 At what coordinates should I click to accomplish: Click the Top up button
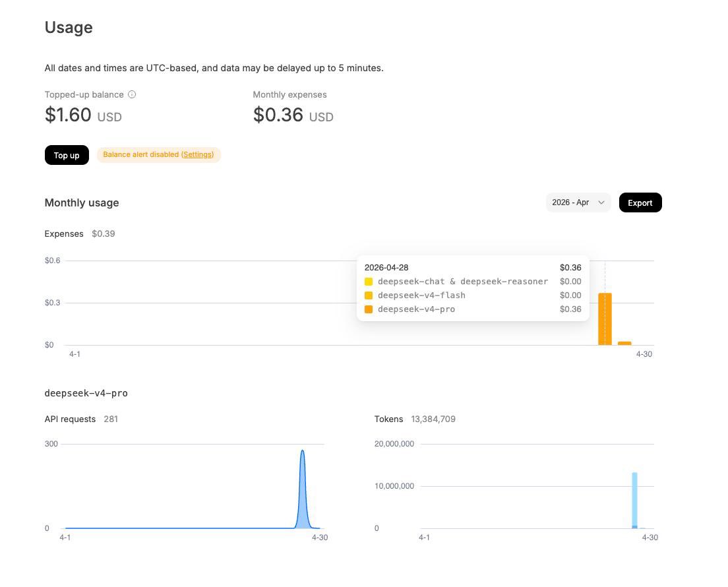(67, 155)
